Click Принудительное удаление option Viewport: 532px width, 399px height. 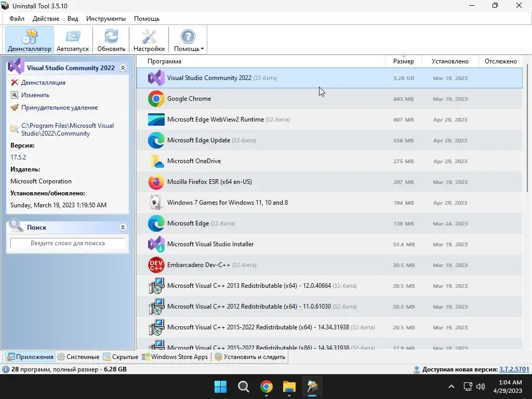tap(59, 108)
